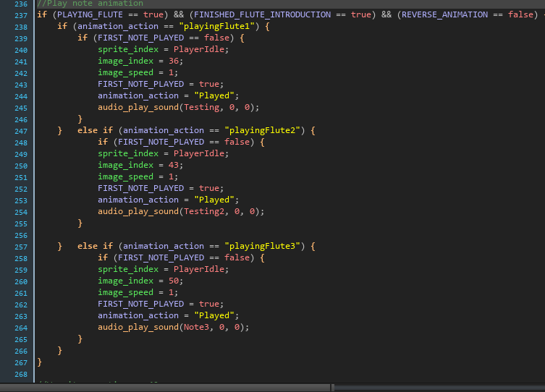The width and height of the screenshot is (545, 392).
Task: Click image_speed on line 261
Action: click(x=125, y=292)
